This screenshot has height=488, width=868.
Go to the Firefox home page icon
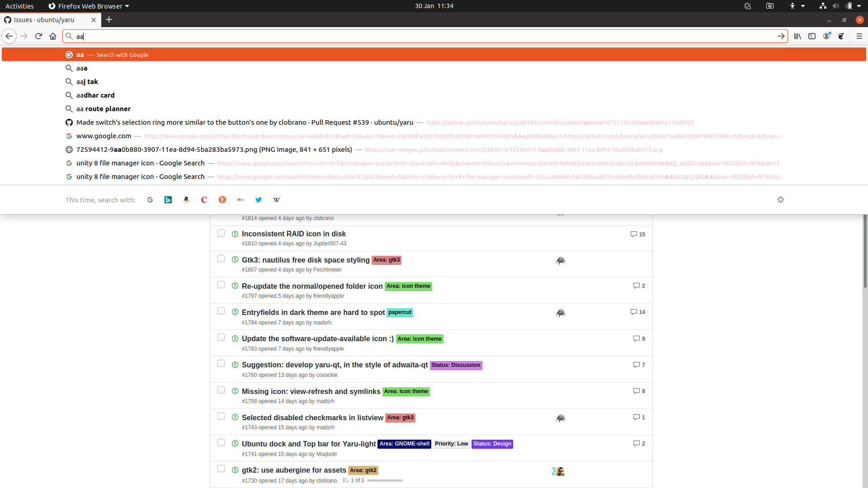click(x=53, y=36)
